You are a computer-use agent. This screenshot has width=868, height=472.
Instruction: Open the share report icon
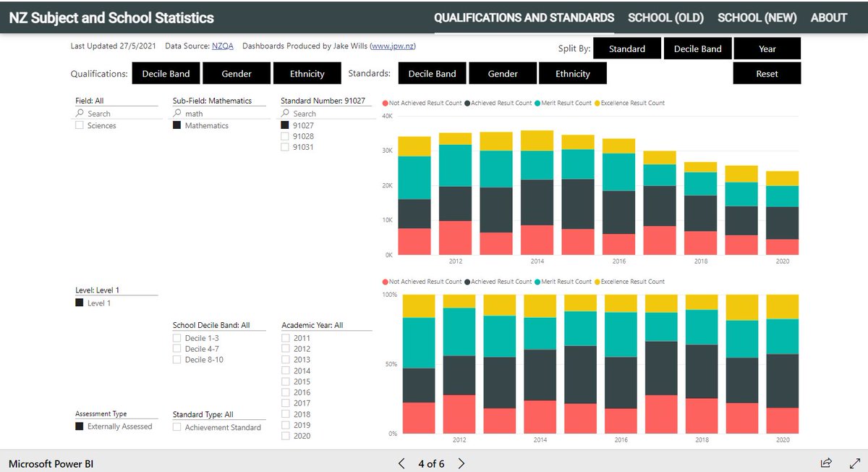[825, 463]
